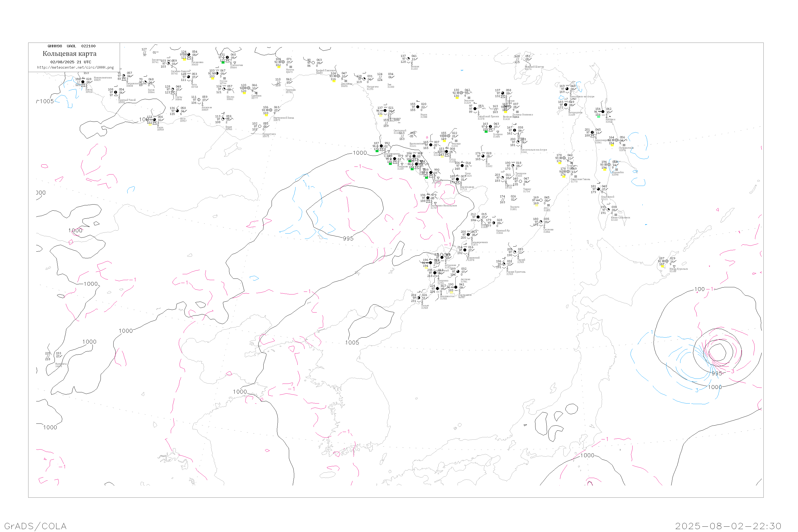Click green square under Тунгокочен station
This screenshot has width=798, height=532.
[223, 63]
